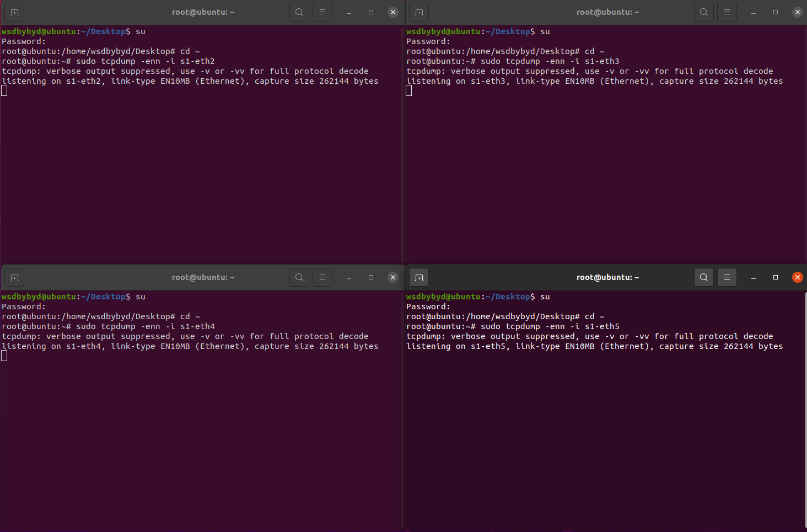The image size is (807, 532).
Task: Open a new tab in the s1-eth2 terminal
Action: click(x=14, y=12)
